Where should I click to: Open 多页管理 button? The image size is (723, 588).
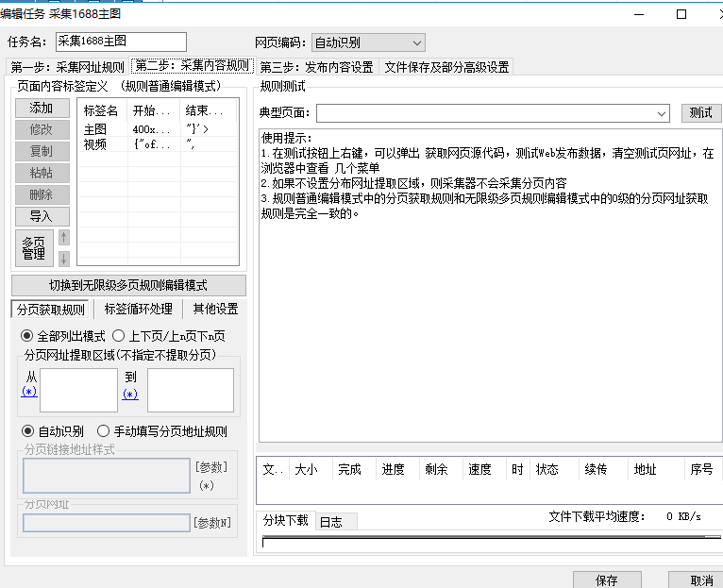pos(34,248)
